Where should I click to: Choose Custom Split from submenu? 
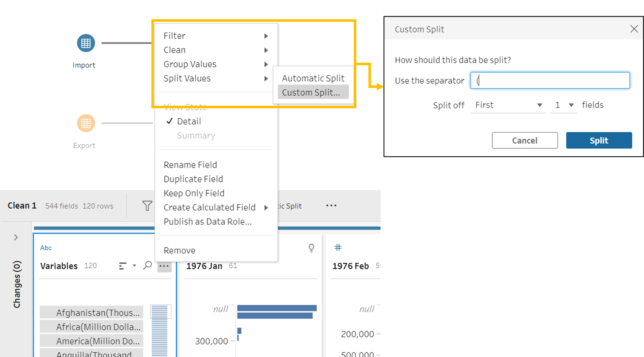pyautogui.click(x=311, y=92)
